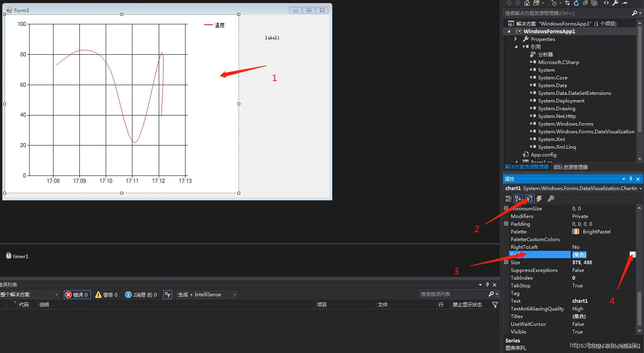Open the Error List window options dropdown arrow
The image size is (644, 353).
(x=480, y=285)
